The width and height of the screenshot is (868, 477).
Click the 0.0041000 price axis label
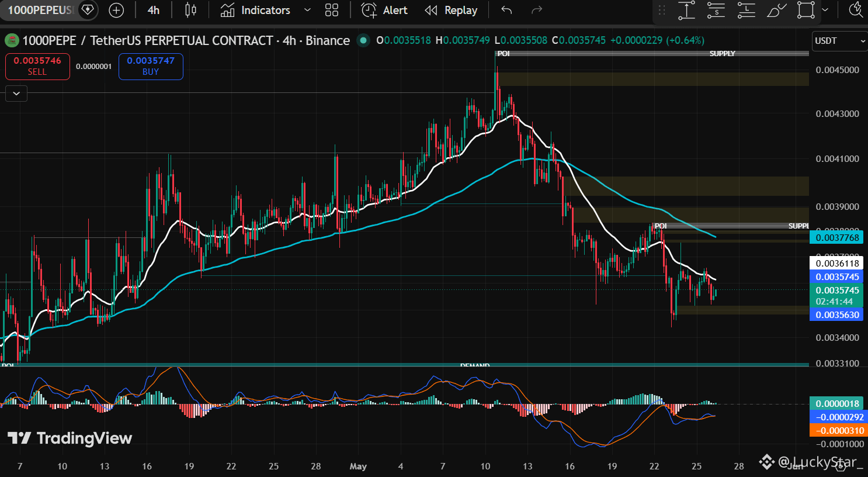(x=838, y=158)
